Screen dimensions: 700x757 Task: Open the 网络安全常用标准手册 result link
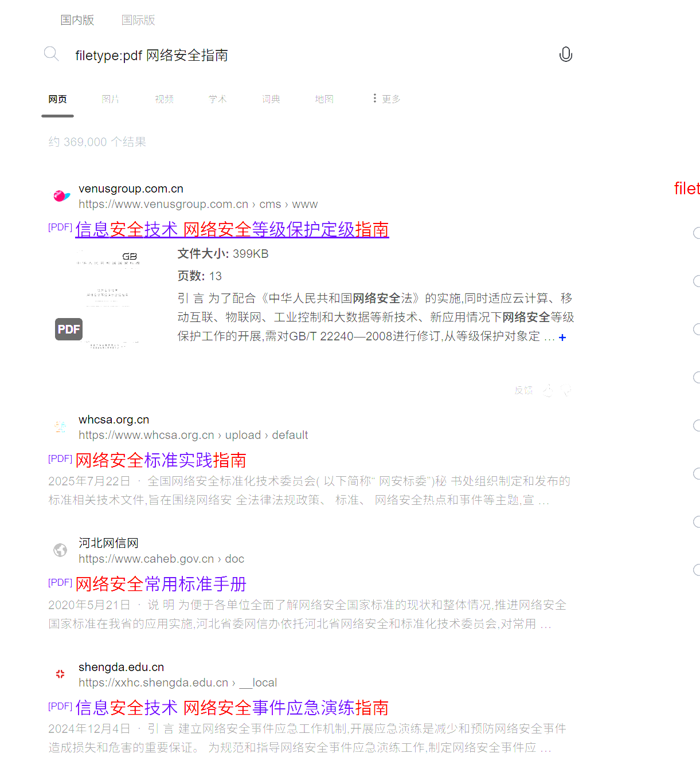pos(161,584)
